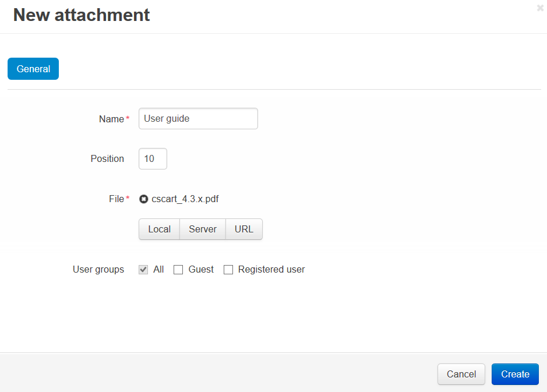Check the Guest user group
547x392 pixels.
tap(178, 270)
